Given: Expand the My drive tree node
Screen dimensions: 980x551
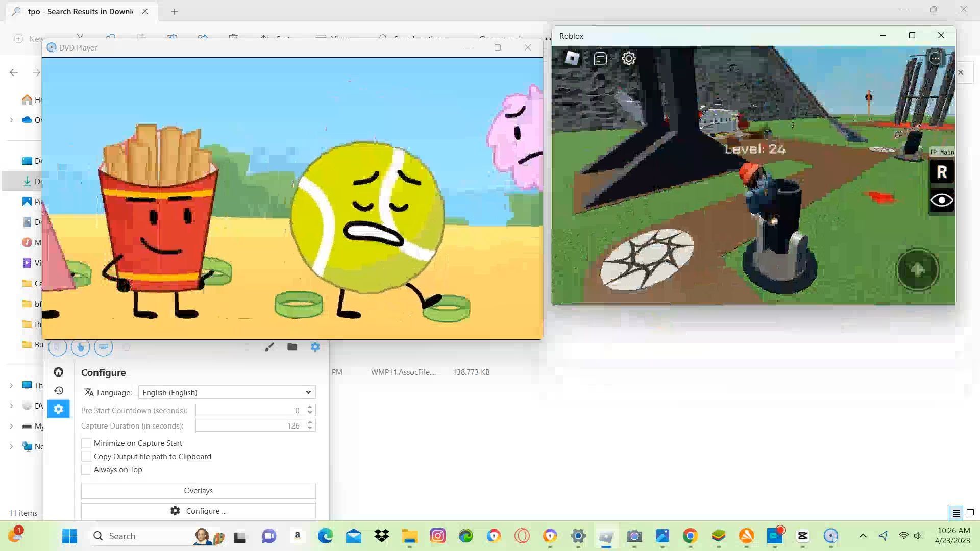Looking at the screenshot, I should 11,426.
